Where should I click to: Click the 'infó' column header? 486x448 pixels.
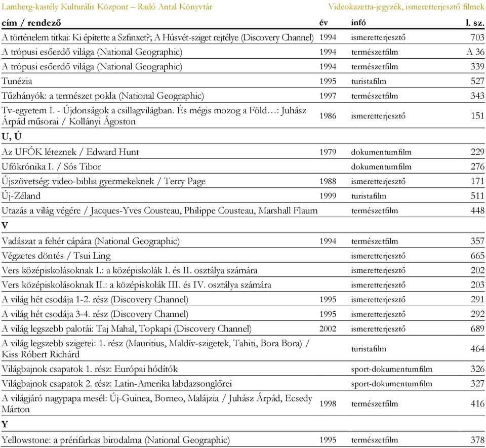[358, 23]
